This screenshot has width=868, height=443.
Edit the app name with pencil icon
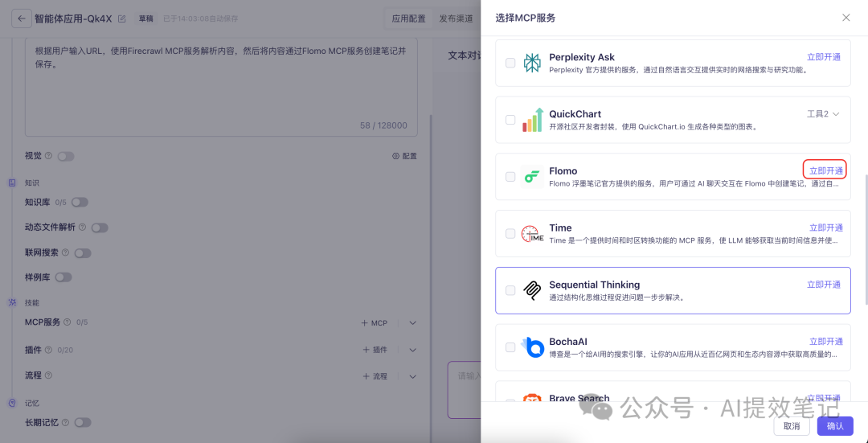pyautogui.click(x=122, y=18)
